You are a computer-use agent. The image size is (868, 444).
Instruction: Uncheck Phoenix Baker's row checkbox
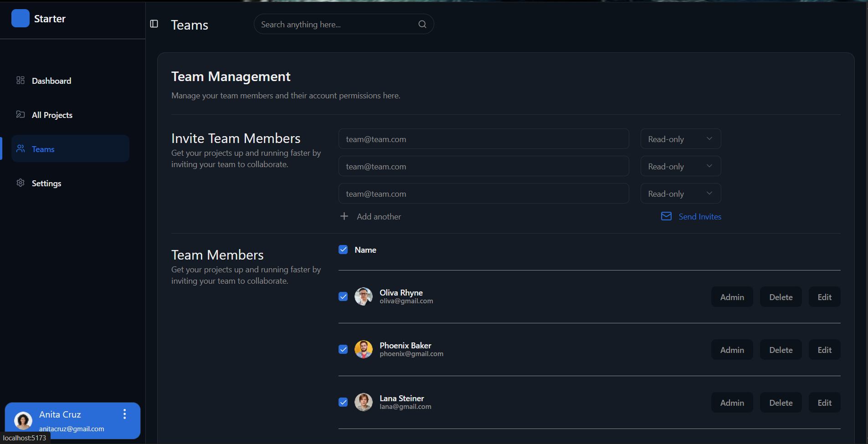click(x=343, y=349)
